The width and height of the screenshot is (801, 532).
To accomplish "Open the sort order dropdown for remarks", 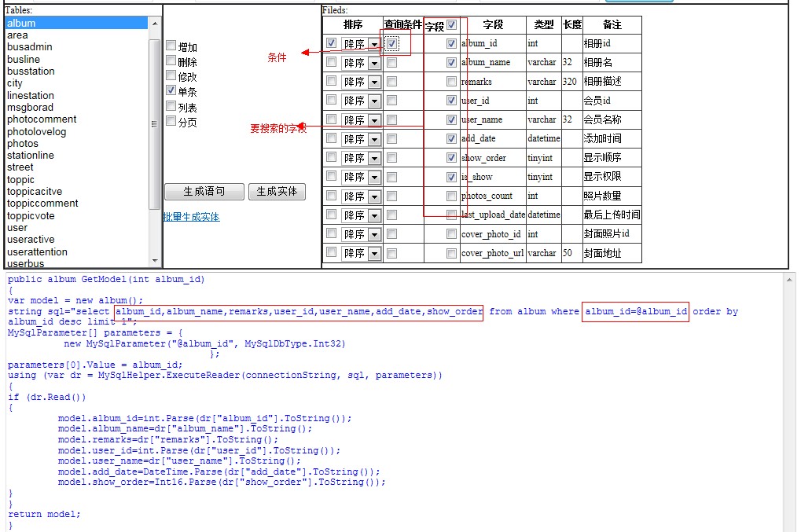I will [x=373, y=82].
